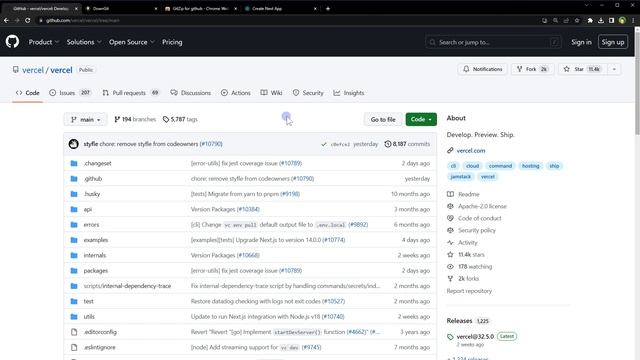
Task: Open the browser extensions puzzle icon
Action: point(590,20)
